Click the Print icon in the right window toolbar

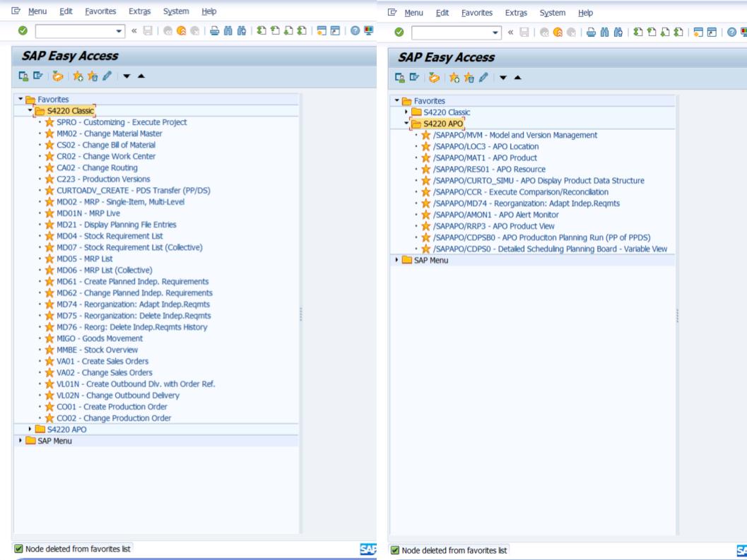pos(591,32)
